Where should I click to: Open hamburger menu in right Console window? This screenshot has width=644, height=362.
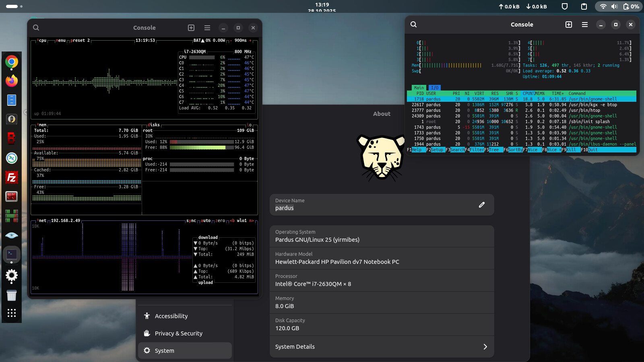pyautogui.click(x=585, y=25)
